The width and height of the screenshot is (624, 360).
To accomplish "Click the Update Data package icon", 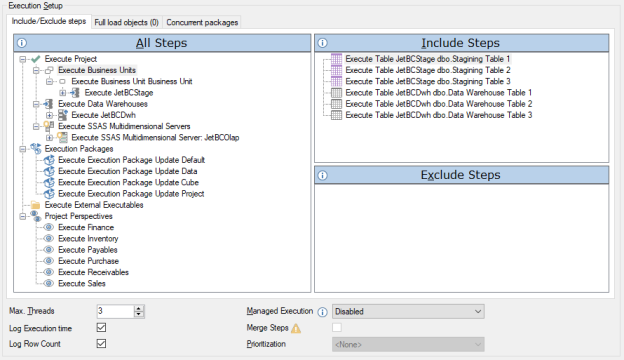I will coord(49,171).
